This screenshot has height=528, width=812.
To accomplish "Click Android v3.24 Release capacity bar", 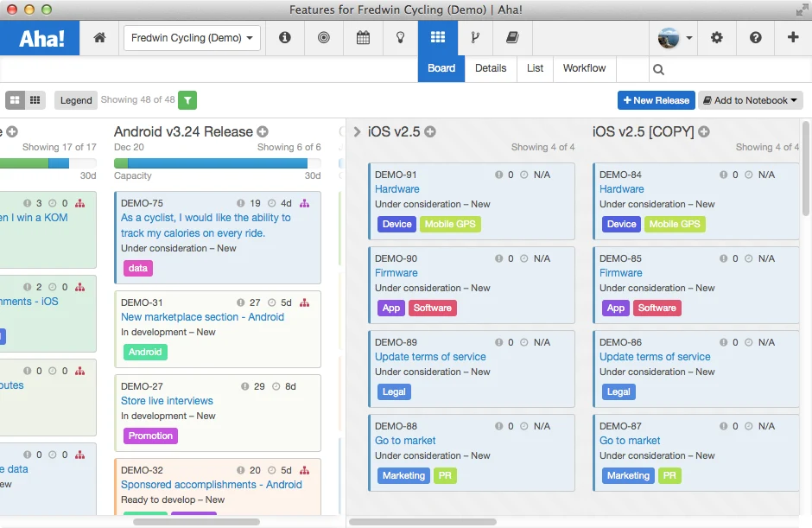I will (218, 163).
